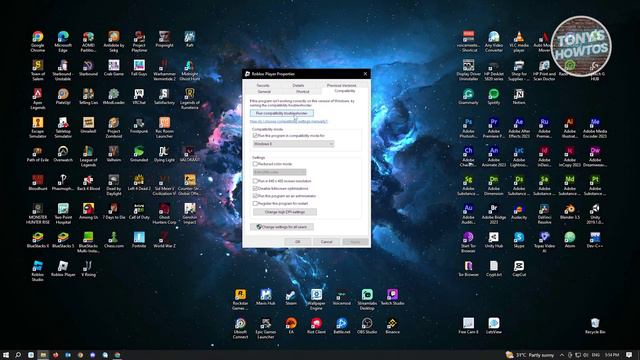Select the Chess.com desktop icon
The height and width of the screenshot is (360, 640).
pyautogui.click(x=113, y=241)
